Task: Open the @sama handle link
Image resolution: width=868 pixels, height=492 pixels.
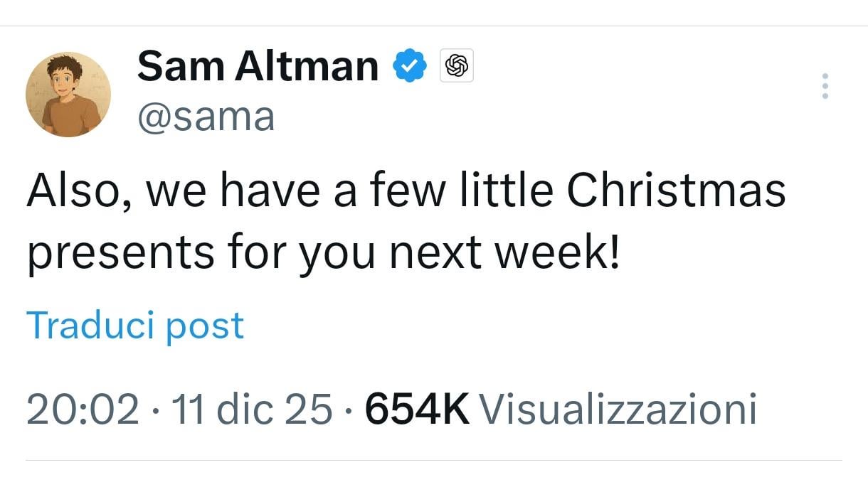Action: [206, 117]
